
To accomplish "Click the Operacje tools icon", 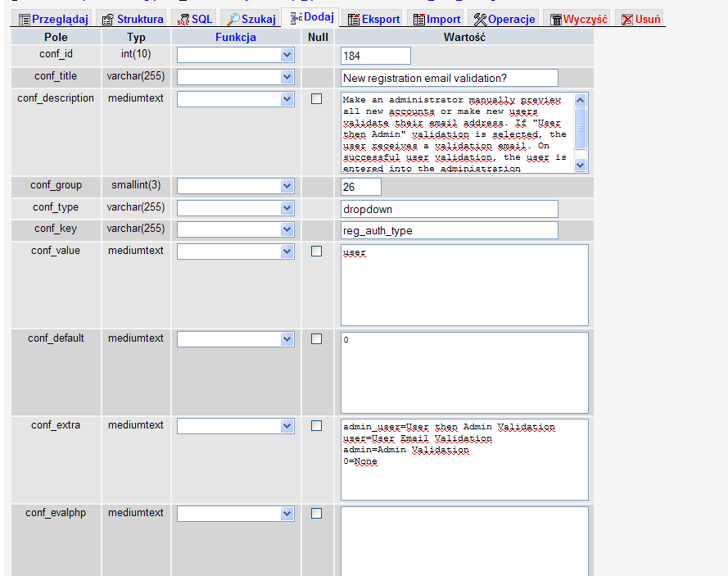I will 481,20.
